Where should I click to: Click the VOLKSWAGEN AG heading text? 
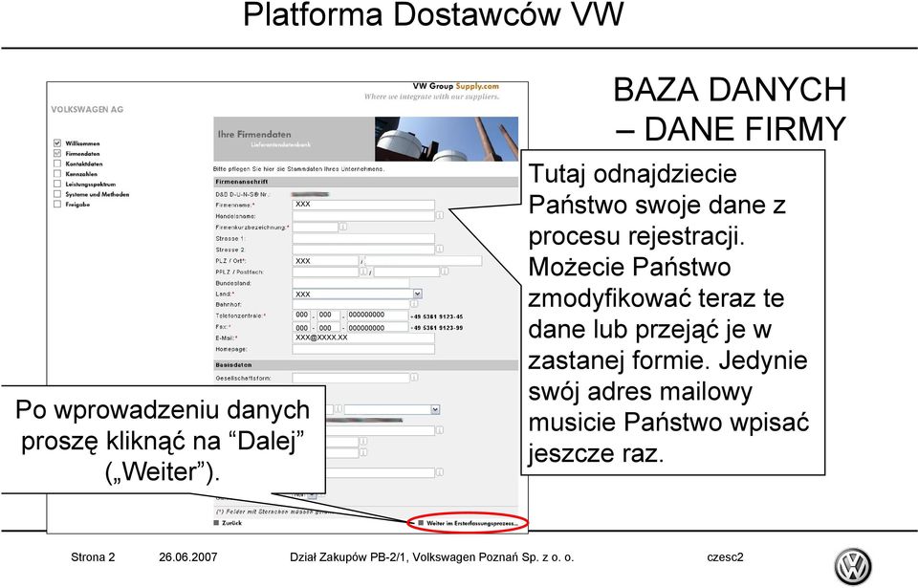[87, 110]
